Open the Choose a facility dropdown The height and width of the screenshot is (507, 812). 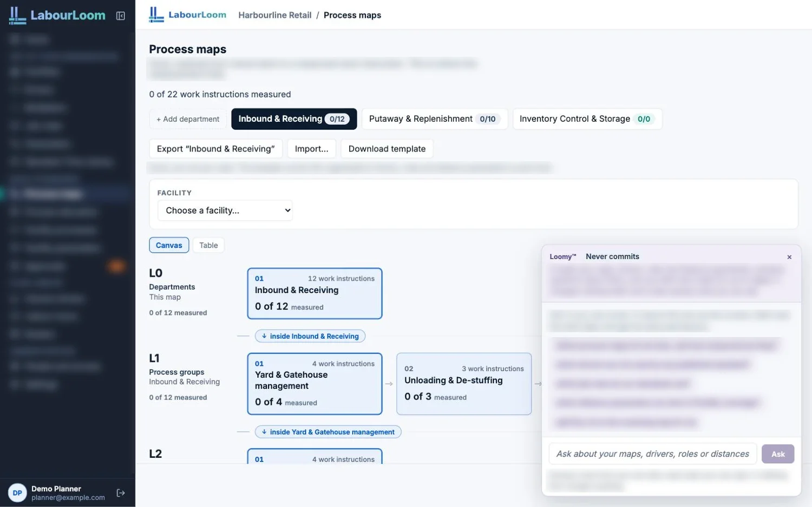(225, 210)
